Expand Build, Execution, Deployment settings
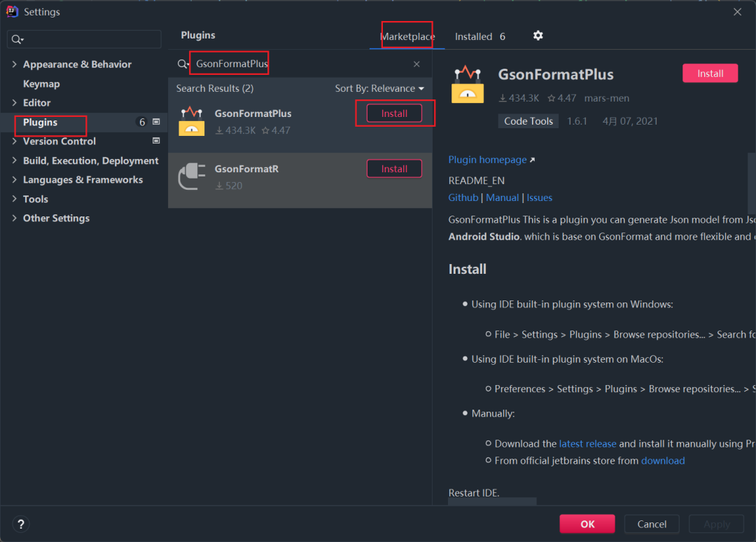The image size is (756, 542). [x=15, y=160]
